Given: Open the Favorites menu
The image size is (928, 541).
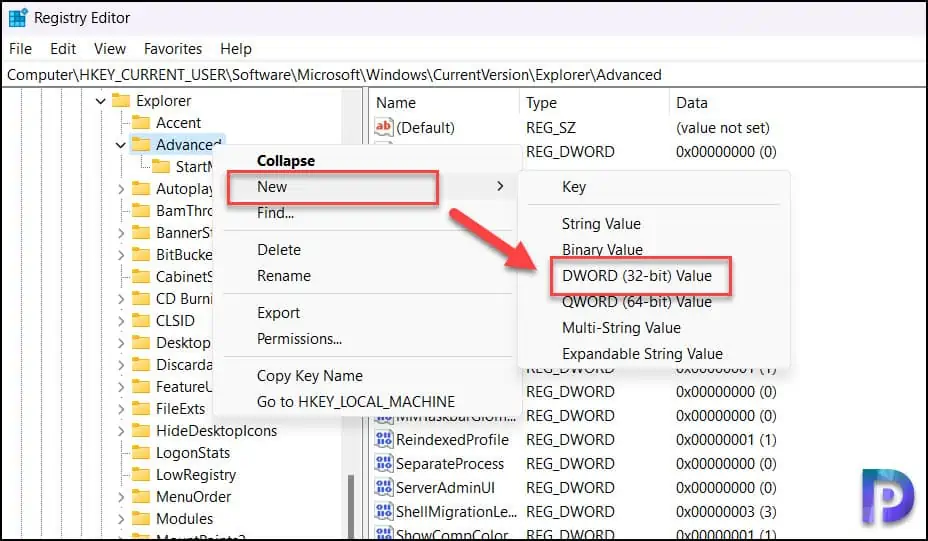Looking at the screenshot, I should [x=173, y=49].
